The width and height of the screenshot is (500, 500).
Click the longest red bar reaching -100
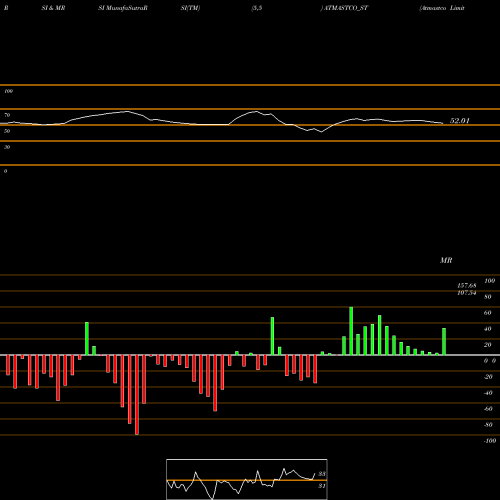(x=137, y=395)
